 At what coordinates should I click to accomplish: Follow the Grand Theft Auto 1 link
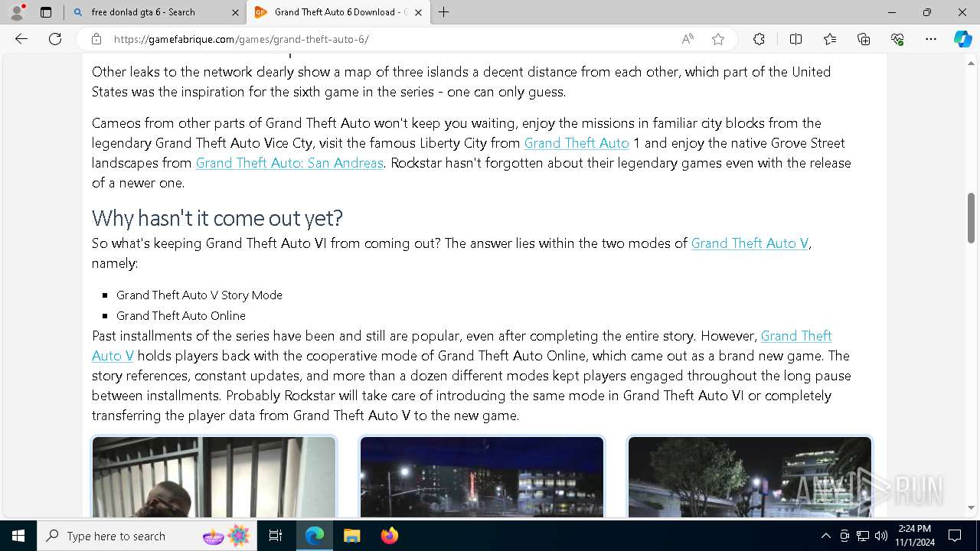[577, 143]
